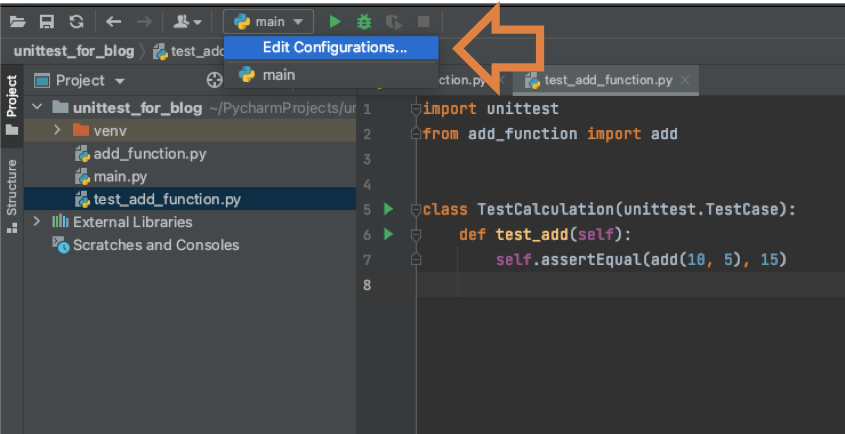Expand the venv folder
The height and width of the screenshot is (434, 845).
(57, 131)
